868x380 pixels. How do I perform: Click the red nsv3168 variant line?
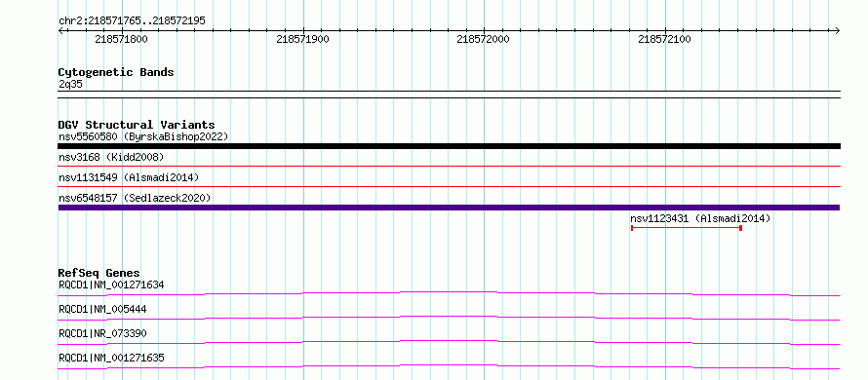(449, 166)
